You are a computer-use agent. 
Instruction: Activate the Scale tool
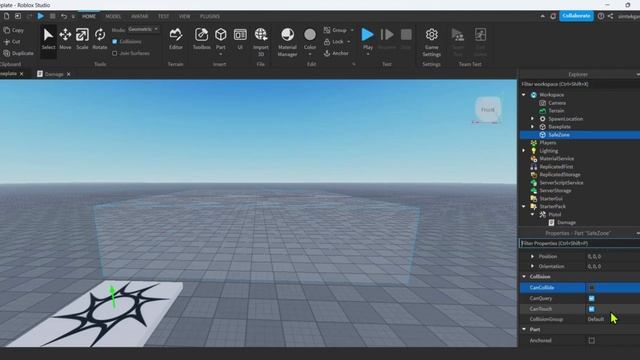pos(82,39)
